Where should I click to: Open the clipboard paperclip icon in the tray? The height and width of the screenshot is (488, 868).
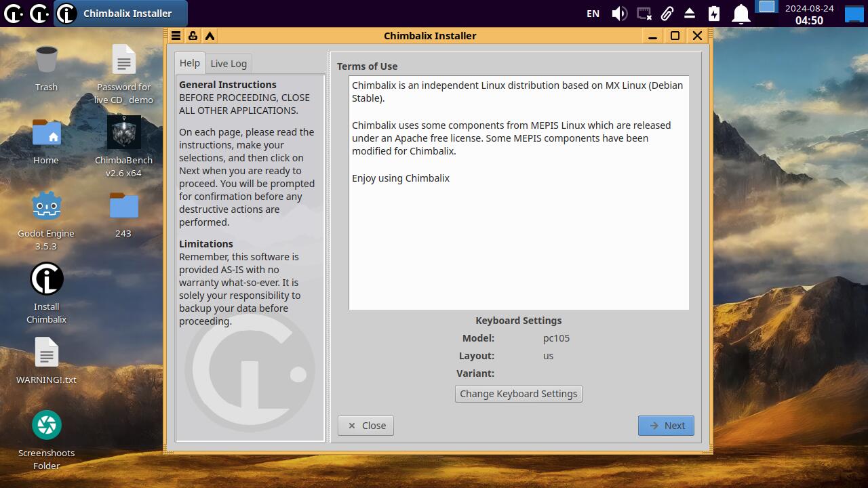667,14
